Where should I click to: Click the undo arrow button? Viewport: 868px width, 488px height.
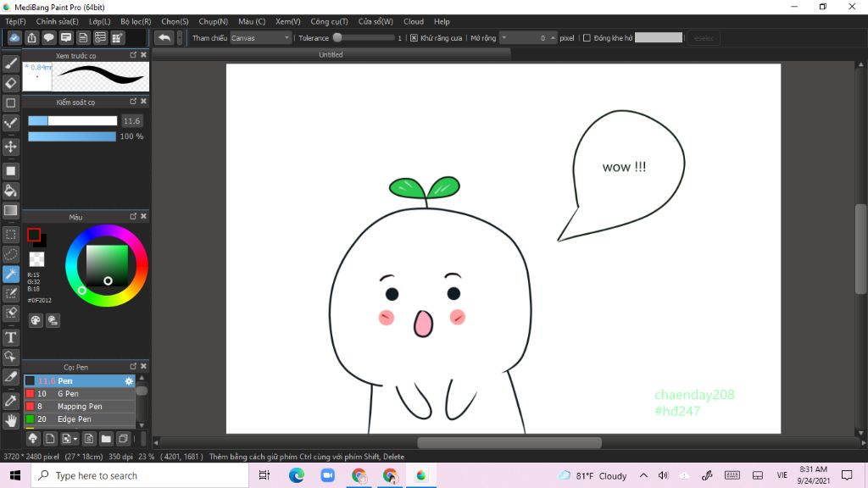pyautogui.click(x=164, y=37)
